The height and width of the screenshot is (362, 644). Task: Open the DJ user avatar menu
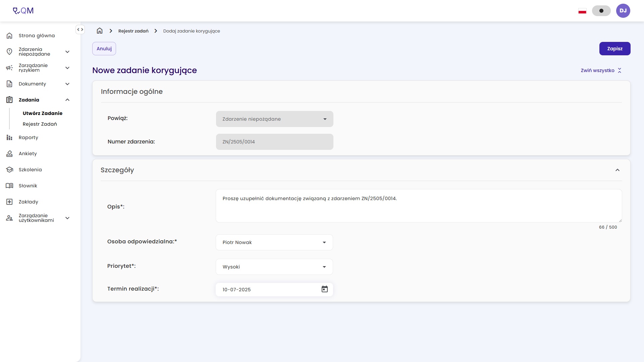pos(623,11)
